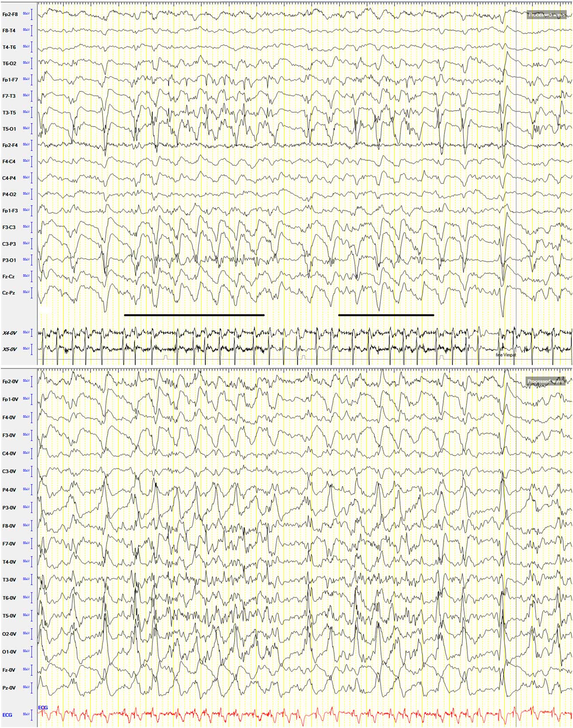Click the 50uV scale marker beside Fp2-0V
Image resolution: width=573 pixels, height=728 pixels.
pos(26,381)
